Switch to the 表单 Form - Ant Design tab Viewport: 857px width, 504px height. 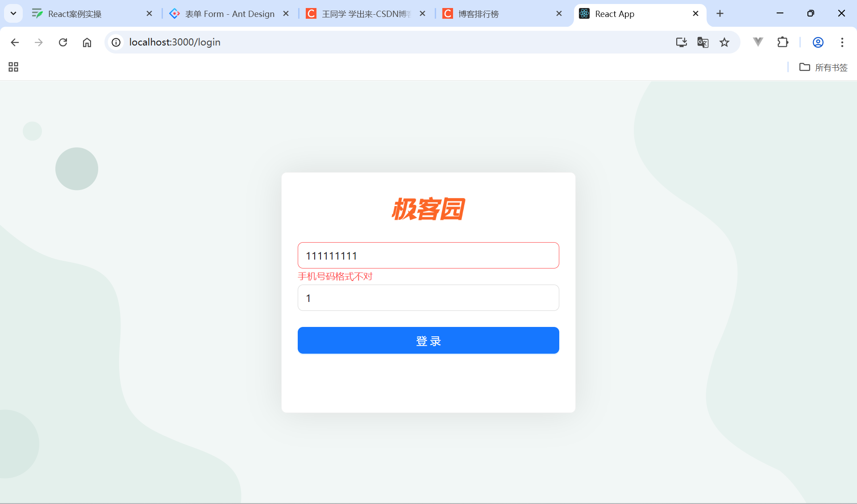point(230,14)
